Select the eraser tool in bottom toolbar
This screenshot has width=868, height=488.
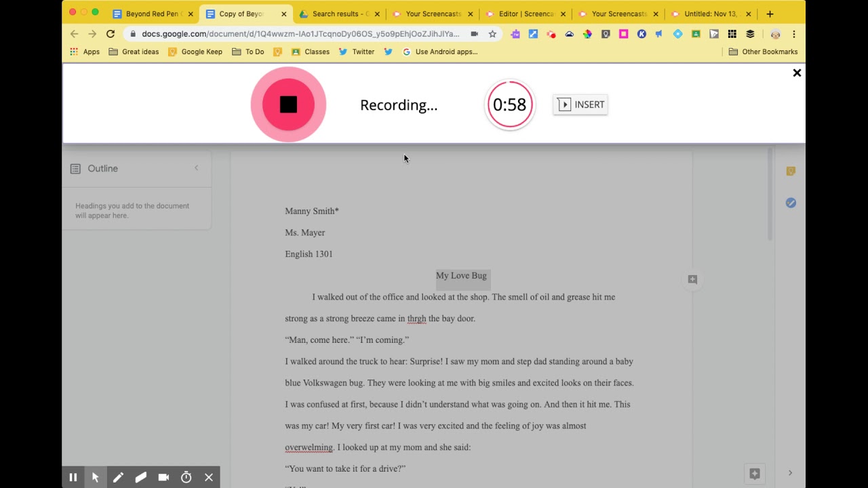[140, 477]
